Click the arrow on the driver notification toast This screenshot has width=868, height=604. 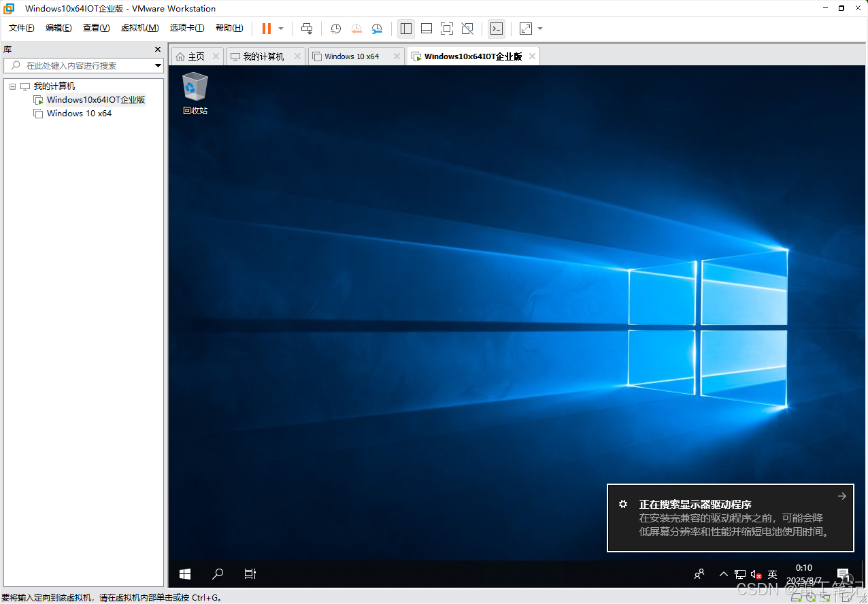(842, 496)
